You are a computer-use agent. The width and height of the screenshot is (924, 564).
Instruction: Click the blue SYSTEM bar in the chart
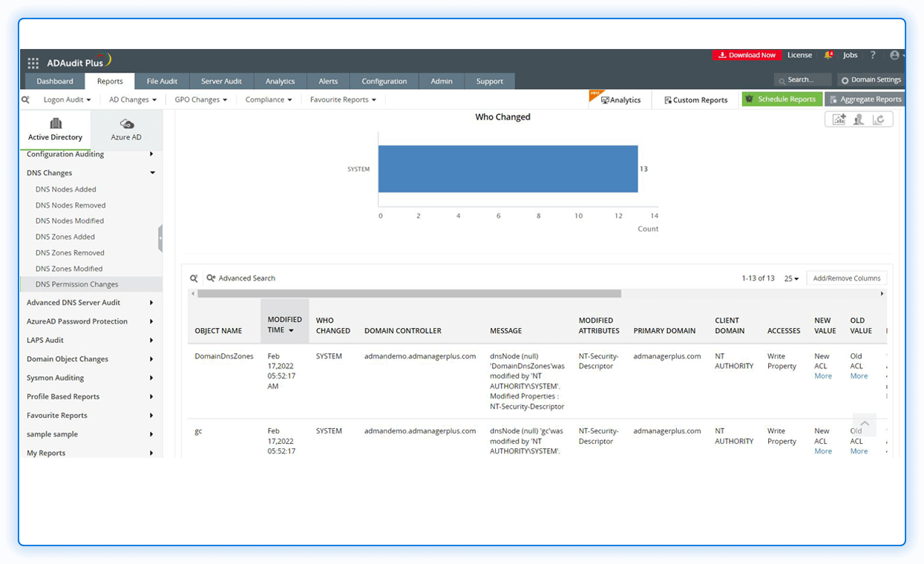tap(508, 168)
